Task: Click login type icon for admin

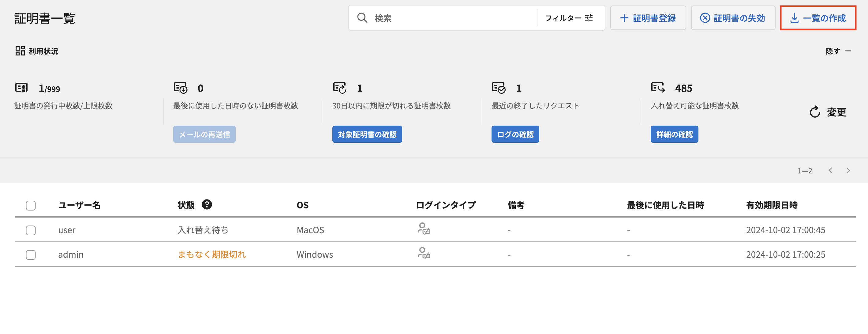Action: click(424, 253)
